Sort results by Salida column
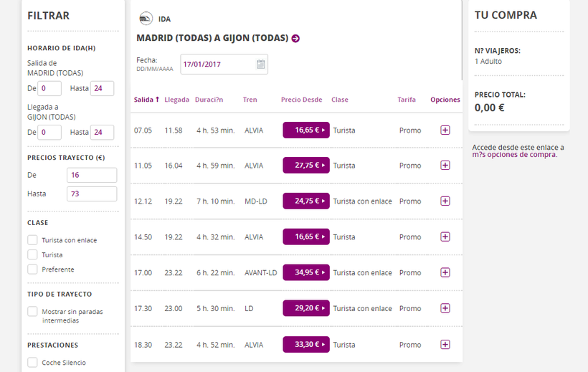 pos(146,100)
